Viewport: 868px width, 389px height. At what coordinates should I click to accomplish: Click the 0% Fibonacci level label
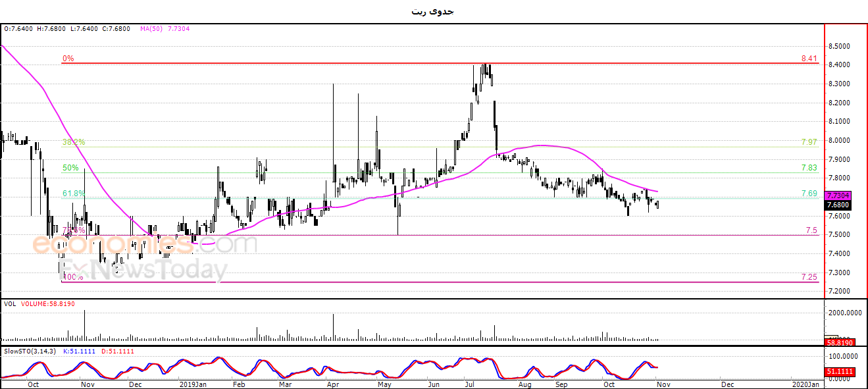point(68,59)
